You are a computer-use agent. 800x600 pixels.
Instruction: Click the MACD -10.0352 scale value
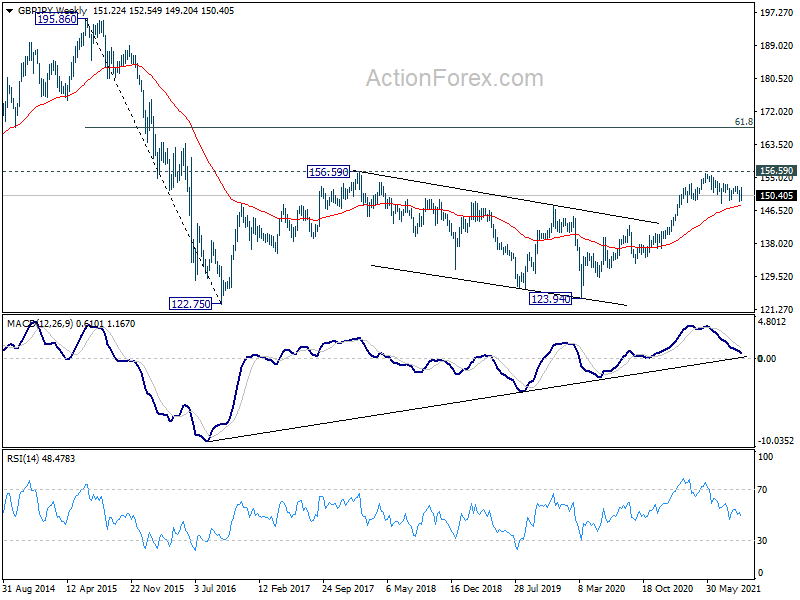776,441
